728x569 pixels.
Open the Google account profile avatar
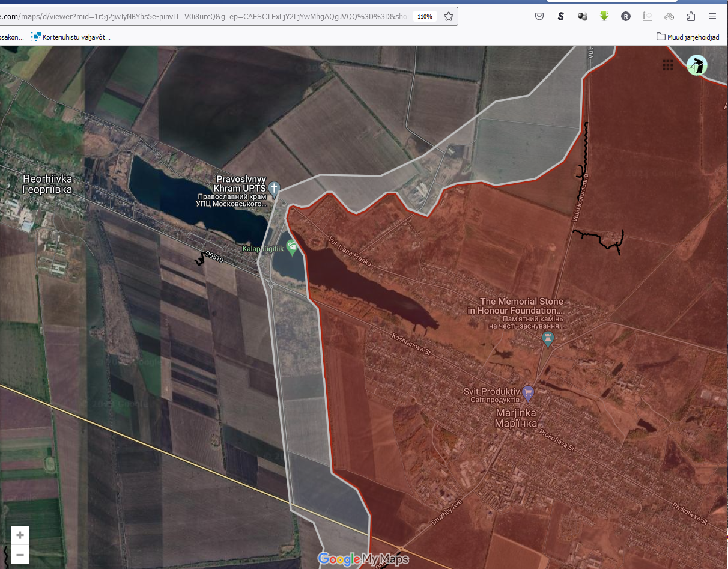[x=697, y=65]
